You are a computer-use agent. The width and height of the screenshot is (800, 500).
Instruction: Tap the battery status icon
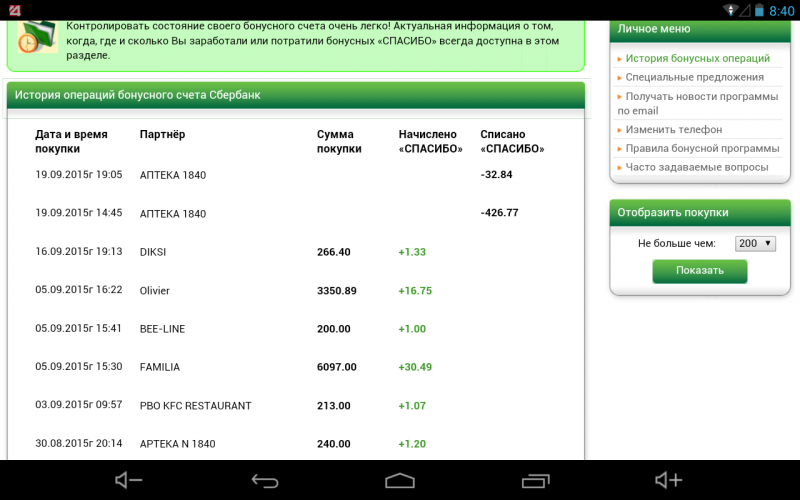coord(759,10)
